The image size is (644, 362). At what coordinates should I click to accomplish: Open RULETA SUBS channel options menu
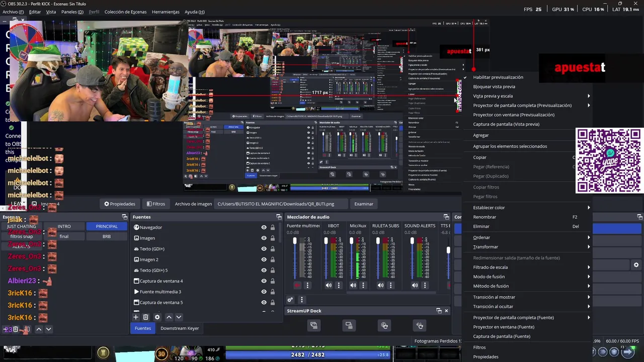(x=390, y=285)
